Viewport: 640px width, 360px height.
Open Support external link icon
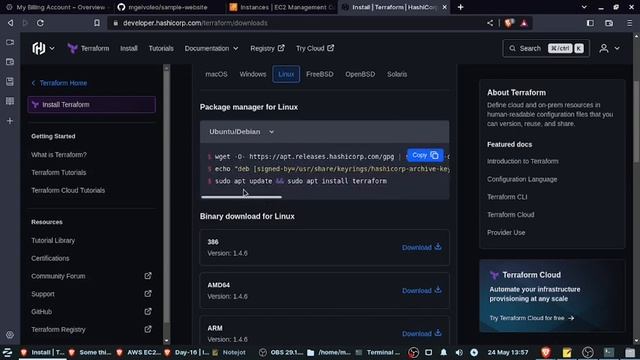tap(148, 293)
